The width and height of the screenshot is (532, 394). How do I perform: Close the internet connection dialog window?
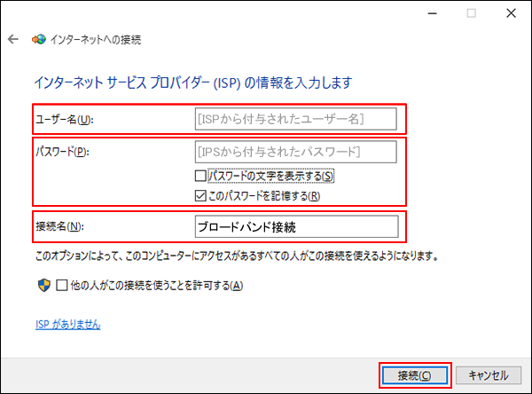(x=508, y=12)
